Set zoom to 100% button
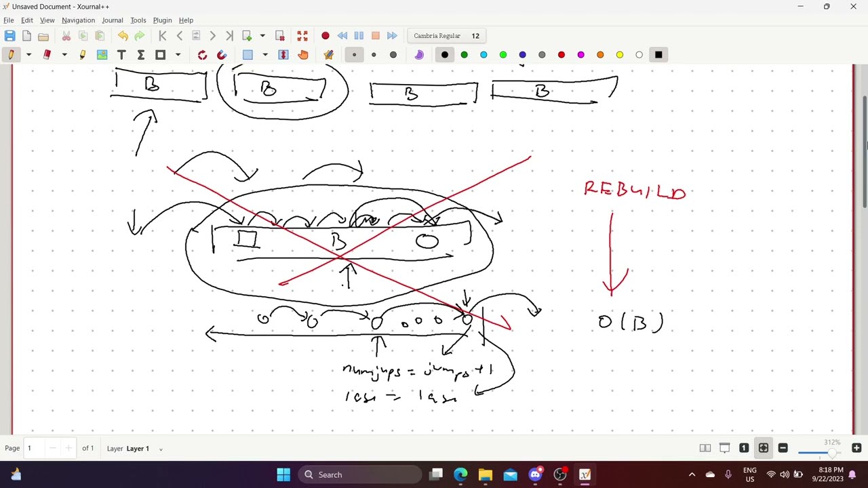Screen dimensions: 868x488 tap(744, 448)
